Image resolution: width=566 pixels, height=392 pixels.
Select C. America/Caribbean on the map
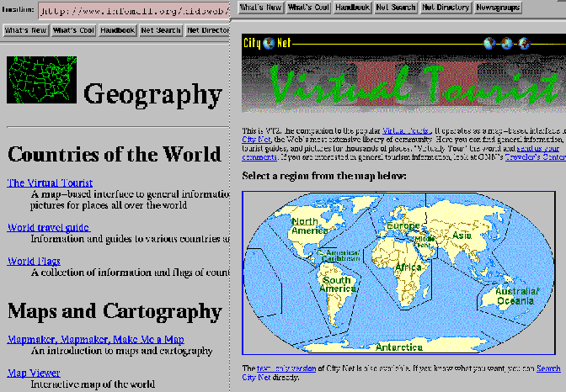(x=339, y=256)
